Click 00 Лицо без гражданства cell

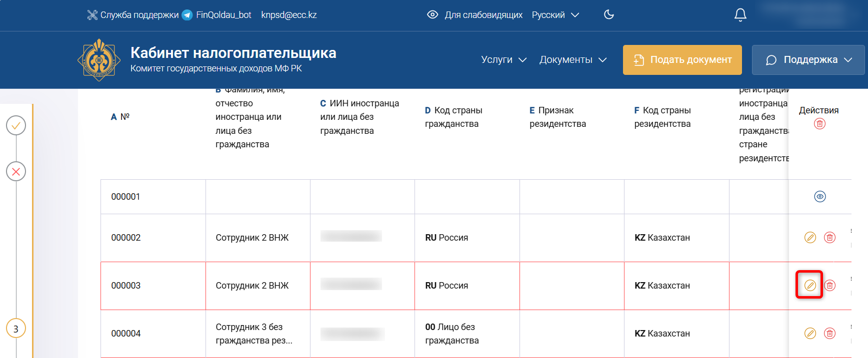467,334
